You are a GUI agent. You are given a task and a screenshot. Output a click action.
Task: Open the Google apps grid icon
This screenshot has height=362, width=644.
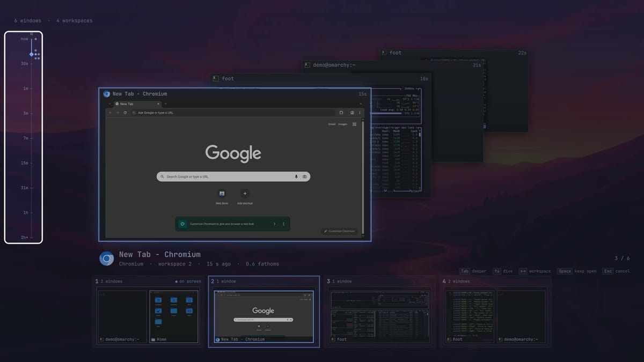(x=354, y=124)
